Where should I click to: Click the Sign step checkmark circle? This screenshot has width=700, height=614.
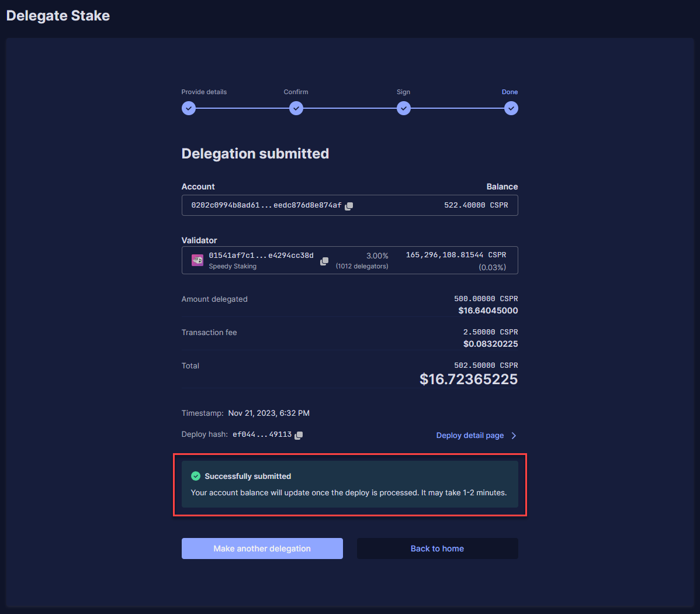tap(404, 108)
